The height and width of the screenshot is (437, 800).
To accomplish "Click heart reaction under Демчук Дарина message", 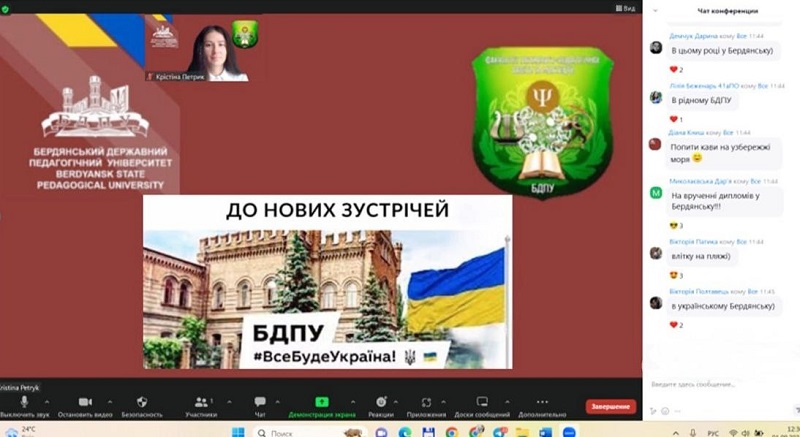I will pyautogui.click(x=676, y=69).
